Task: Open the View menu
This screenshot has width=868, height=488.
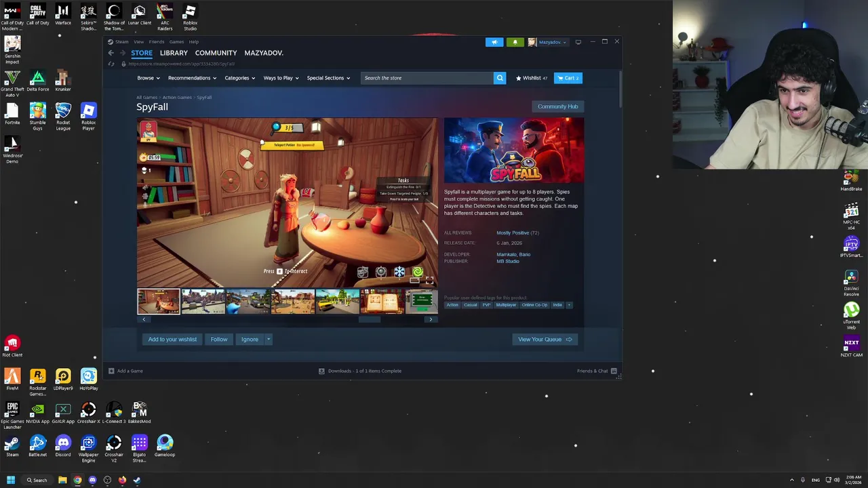Action: pyautogui.click(x=138, y=42)
